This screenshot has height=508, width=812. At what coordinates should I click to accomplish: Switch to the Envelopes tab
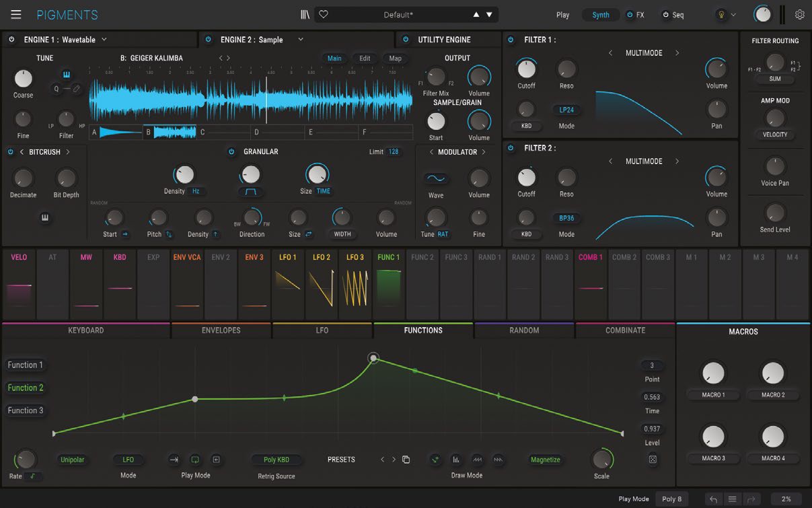coord(221,330)
